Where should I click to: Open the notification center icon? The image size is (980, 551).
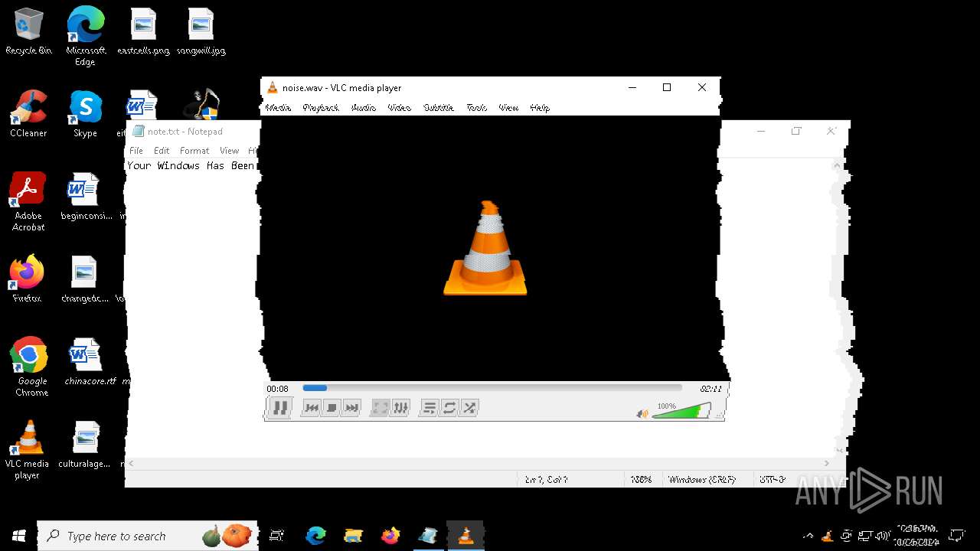point(957,536)
